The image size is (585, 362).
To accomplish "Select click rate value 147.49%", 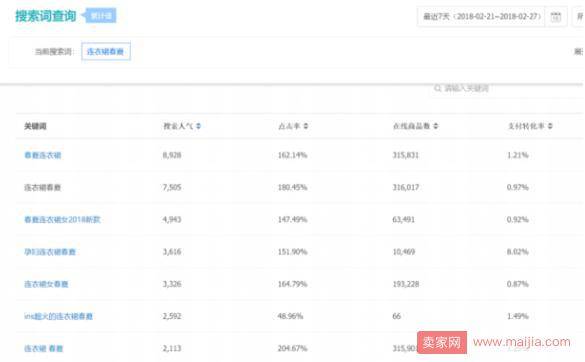I will tap(292, 219).
